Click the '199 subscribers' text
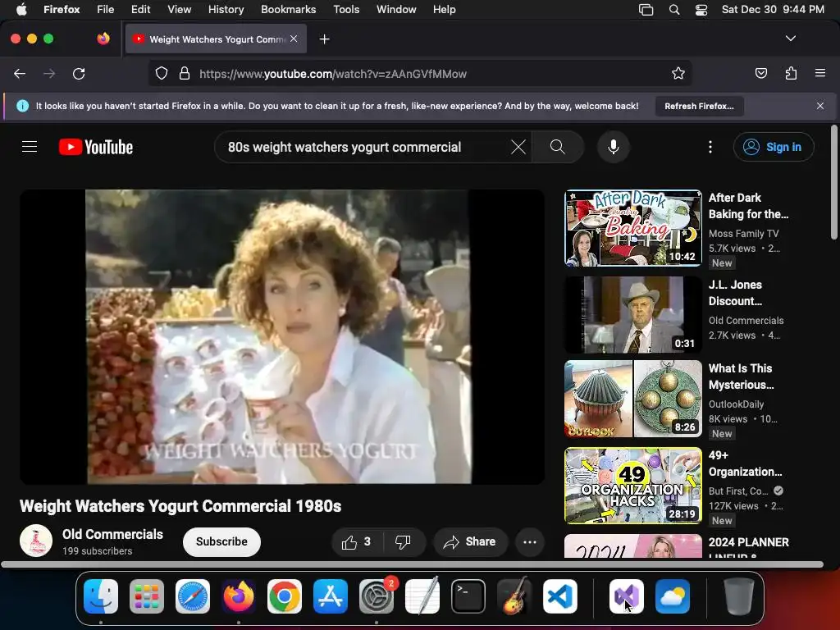The height and width of the screenshot is (630, 840). [97, 550]
